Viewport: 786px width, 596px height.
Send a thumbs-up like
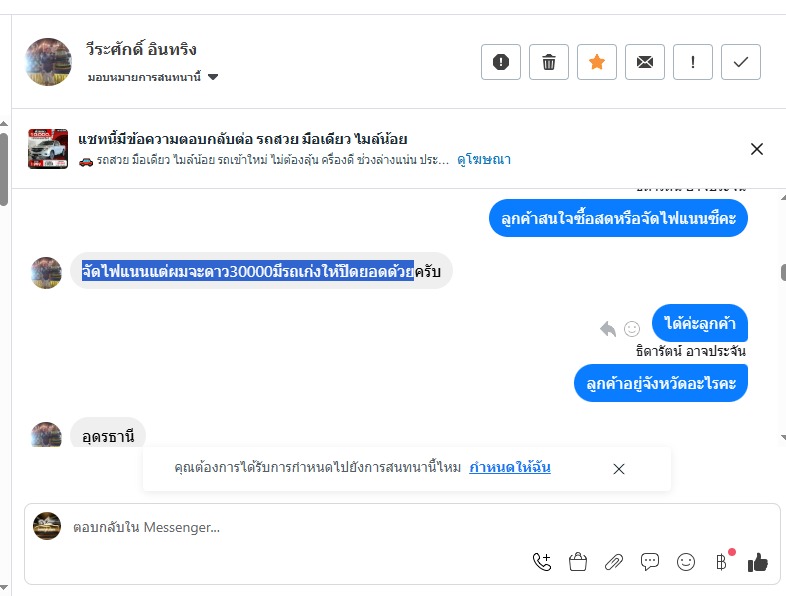(758, 562)
